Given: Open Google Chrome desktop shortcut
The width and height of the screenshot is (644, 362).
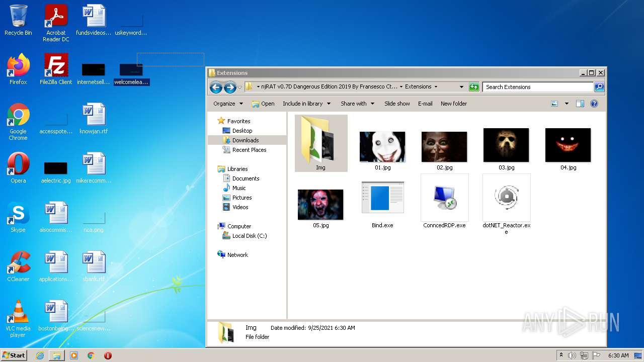Looking at the screenshot, I should [18, 122].
